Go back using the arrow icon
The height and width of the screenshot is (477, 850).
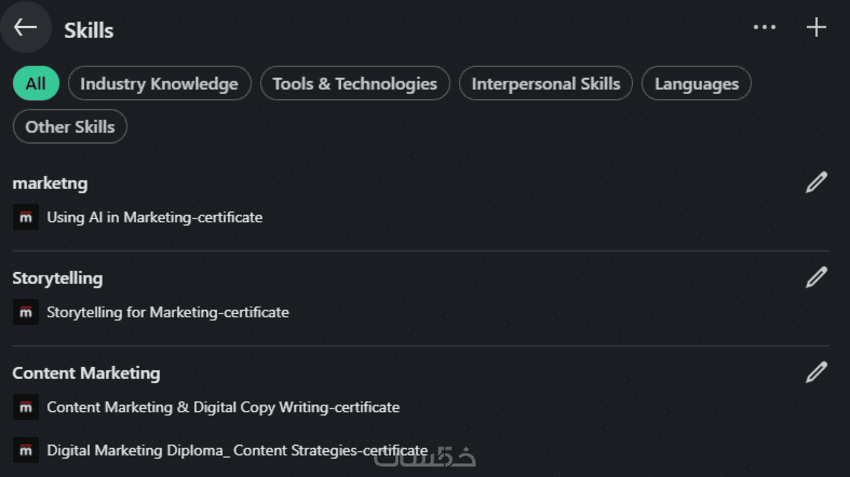26,28
